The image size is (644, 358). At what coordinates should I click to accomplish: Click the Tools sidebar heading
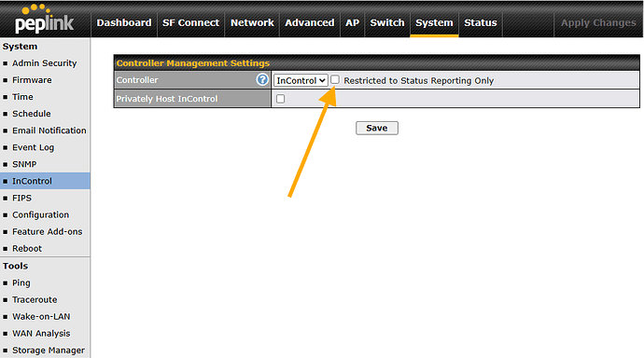(15, 266)
